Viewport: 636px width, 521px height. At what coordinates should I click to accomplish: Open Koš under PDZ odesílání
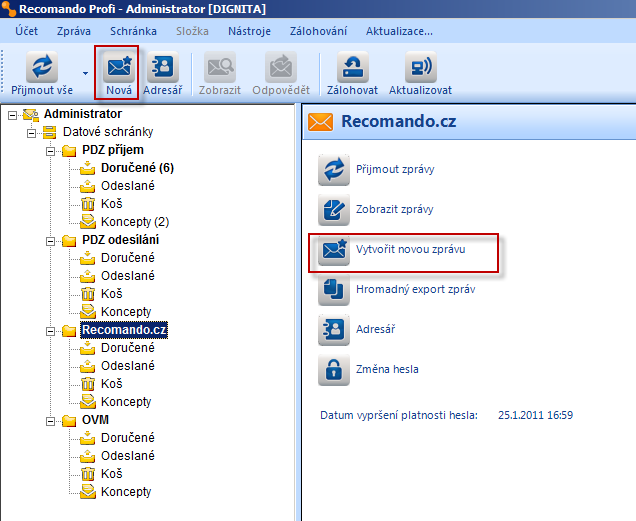[x=112, y=294]
